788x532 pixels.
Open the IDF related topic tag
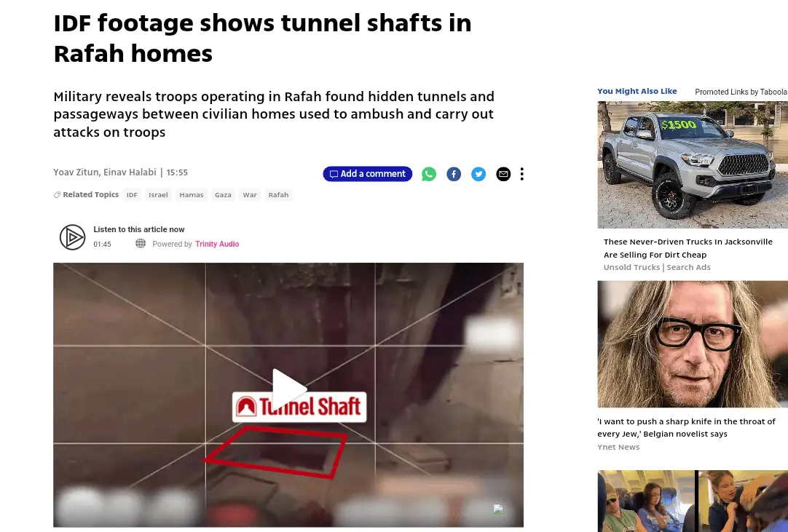click(x=132, y=195)
